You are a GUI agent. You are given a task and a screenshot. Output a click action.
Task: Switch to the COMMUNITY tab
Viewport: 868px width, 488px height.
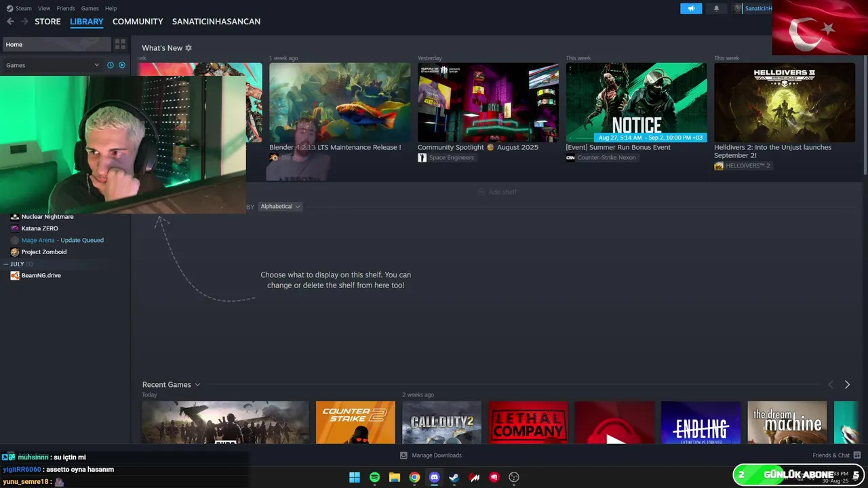coord(138,22)
